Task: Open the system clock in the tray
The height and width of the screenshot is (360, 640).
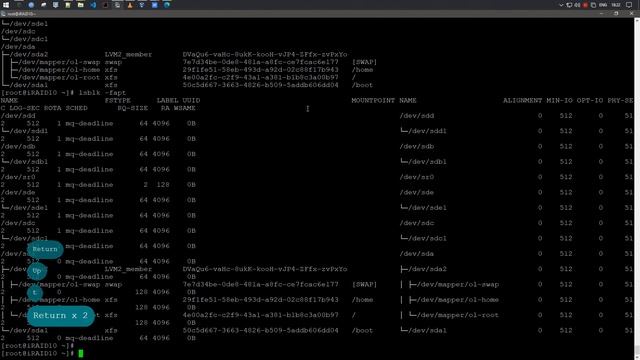Action: 616,5
